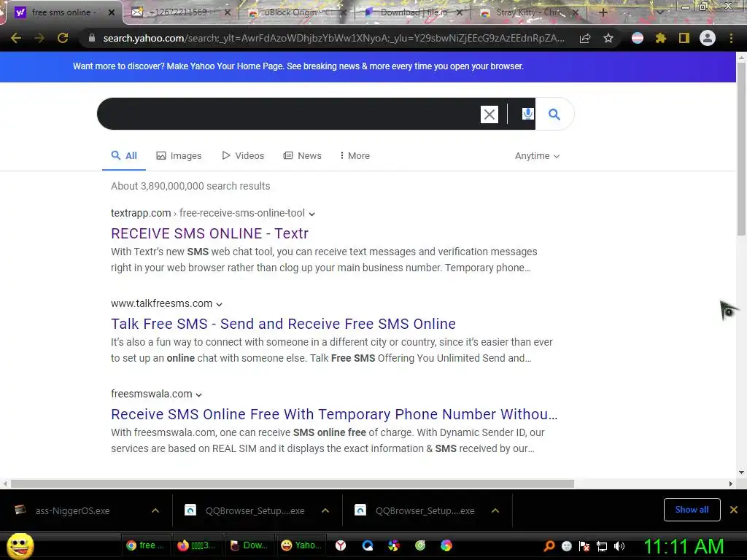This screenshot has height=560, width=747.
Task: Open the Anytime date filter dropdown
Action: [x=537, y=156]
